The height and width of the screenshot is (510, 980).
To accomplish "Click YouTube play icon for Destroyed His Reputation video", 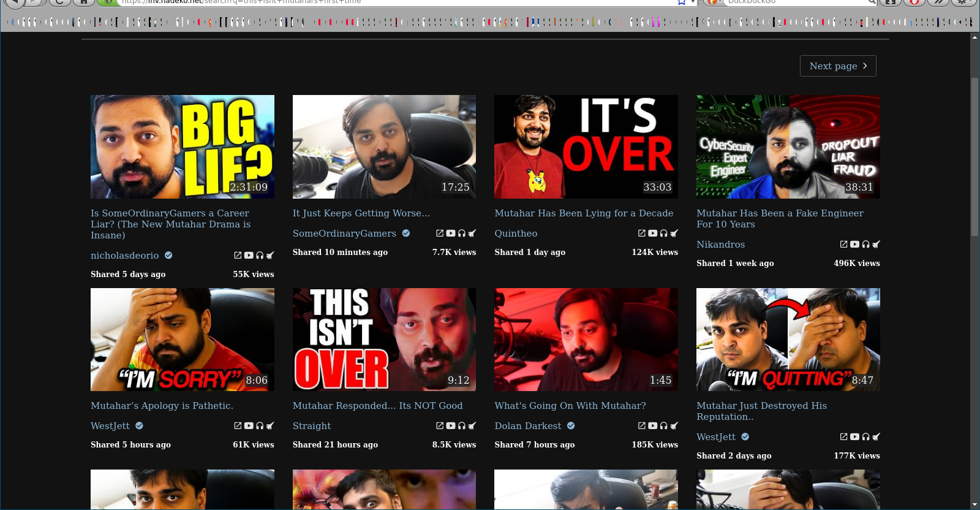I will tap(855, 437).
